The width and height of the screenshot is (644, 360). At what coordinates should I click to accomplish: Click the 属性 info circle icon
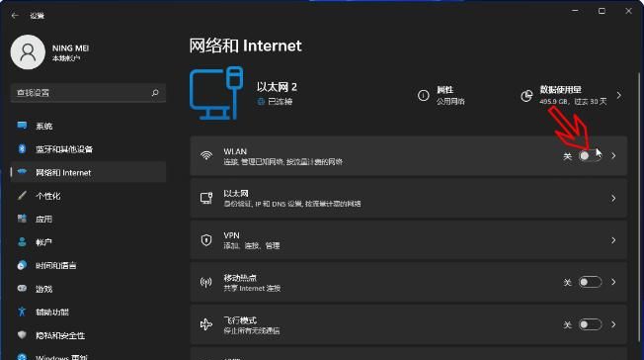pos(424,96)
